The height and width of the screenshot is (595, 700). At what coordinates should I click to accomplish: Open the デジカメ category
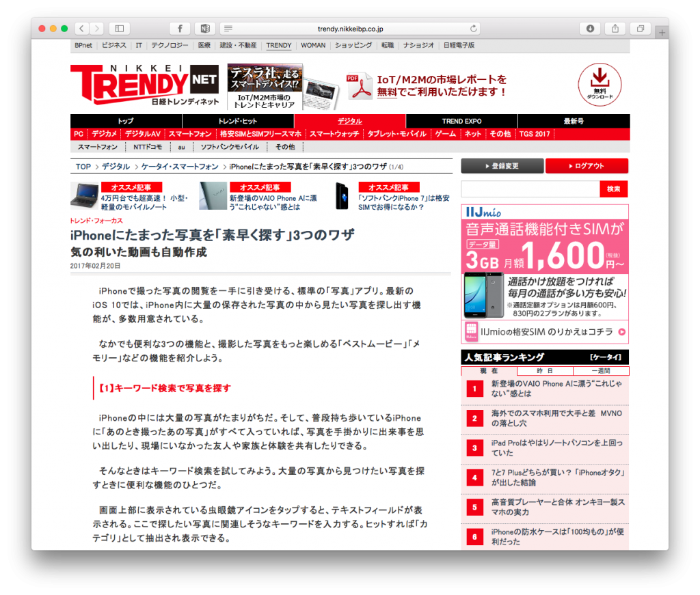pyautogui.click(x=104, y=134)
